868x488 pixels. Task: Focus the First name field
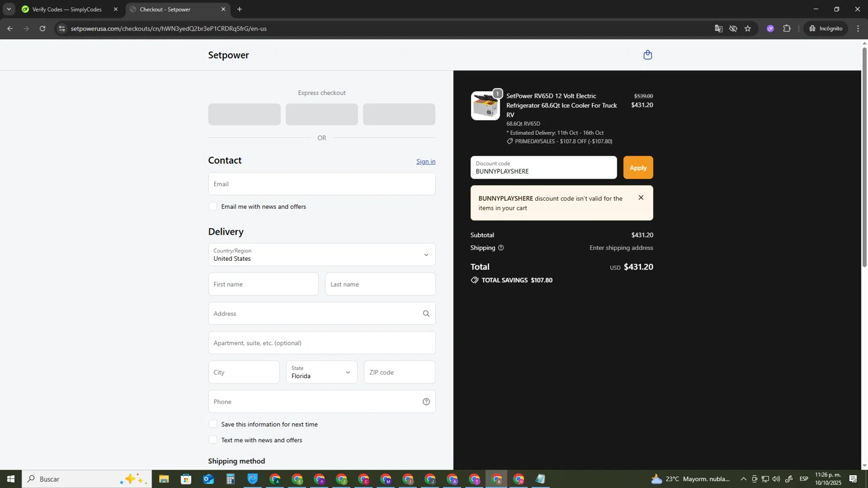(x=263, y=284)
